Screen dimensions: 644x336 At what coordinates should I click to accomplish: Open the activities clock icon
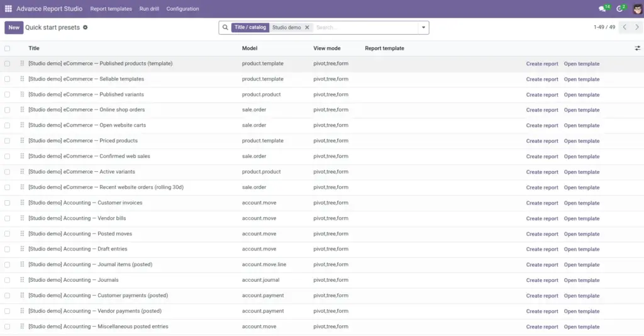(x=619, y=9)
